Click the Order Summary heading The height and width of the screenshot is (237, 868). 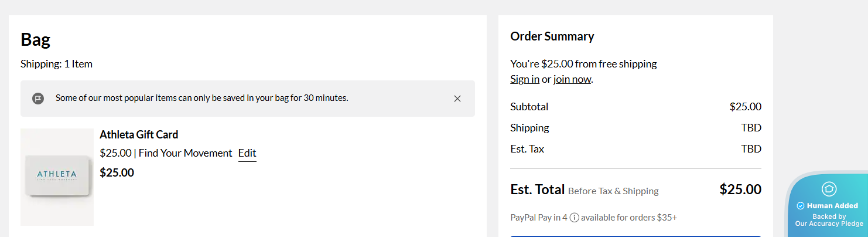(552, 36)
